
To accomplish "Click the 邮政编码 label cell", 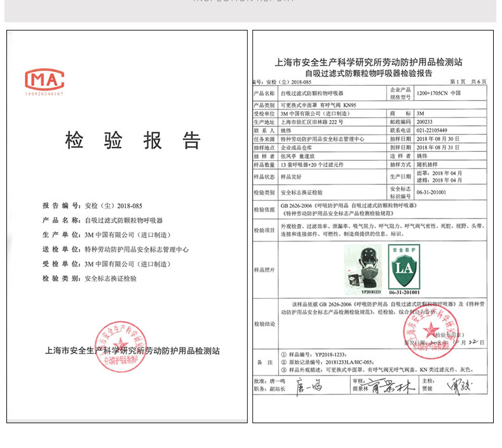I will tap(400, 122).
